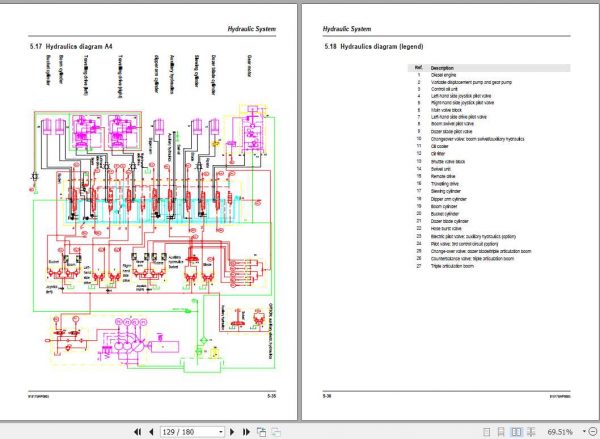Open the page number dropdown arrow
600x439 pixels.
[221, 432]
